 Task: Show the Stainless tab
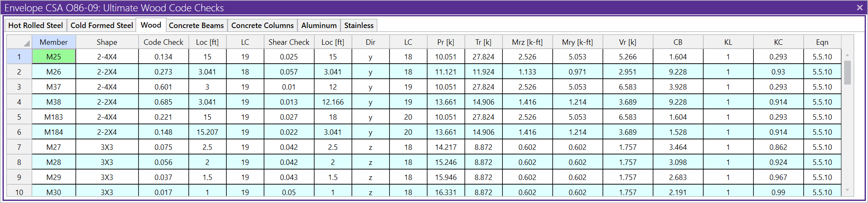click(x=358, y=26)
